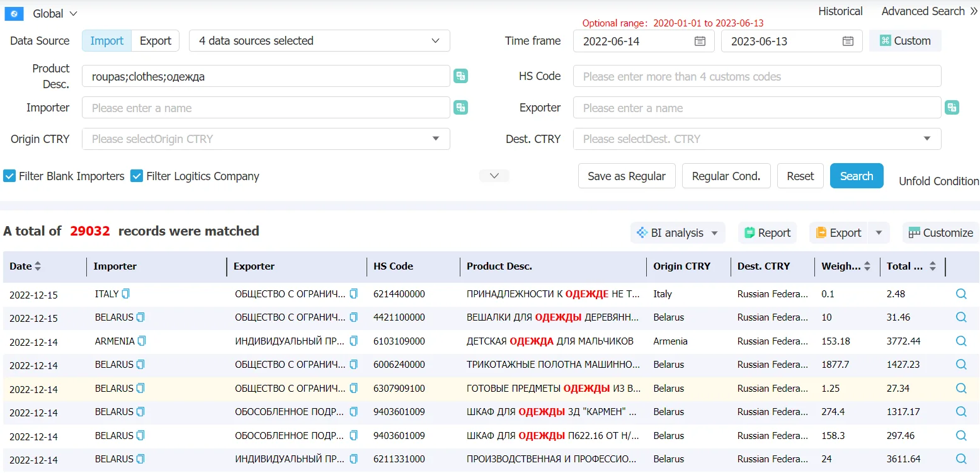The height and width of the screenshot is (473, 980).
Task: Copy importer name ARMENIA via copy icon
Action: click(x=142, y=341)
